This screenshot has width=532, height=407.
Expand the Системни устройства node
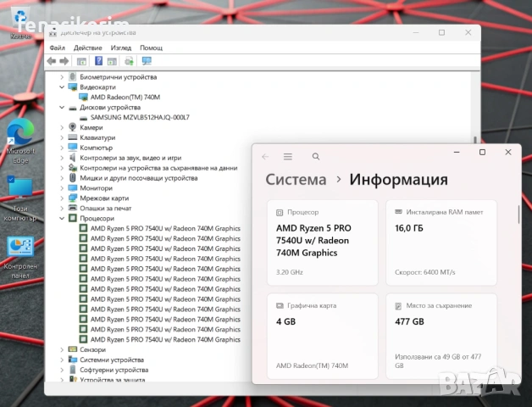pyautogui.click(x=62, y=360)
